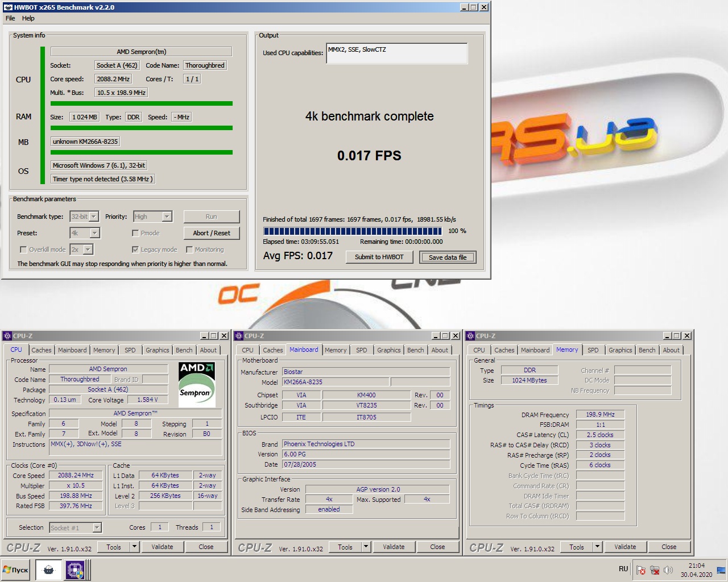Click the Size 1024 MBytes value
The image size is (728, 582).
coord(530,380)
